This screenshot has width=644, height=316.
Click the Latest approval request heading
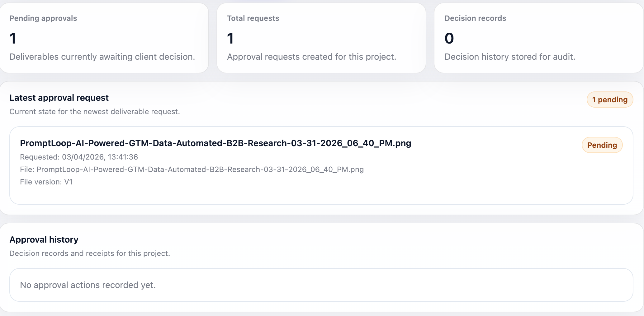pyautogui.click(x=59, y=98)
